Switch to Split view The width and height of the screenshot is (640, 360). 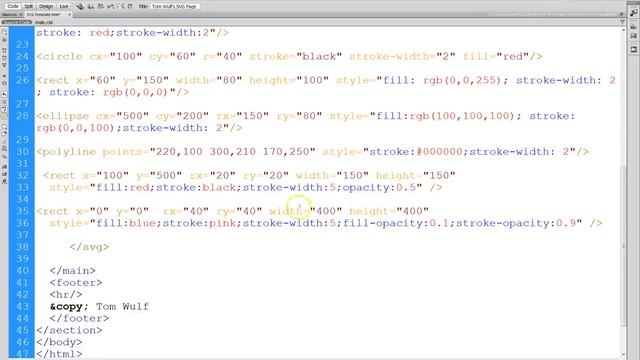tap(29, 6)
